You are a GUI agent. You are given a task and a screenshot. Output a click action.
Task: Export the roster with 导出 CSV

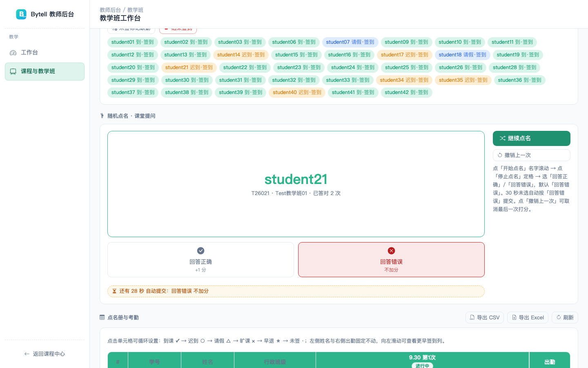tap(485, 318)
